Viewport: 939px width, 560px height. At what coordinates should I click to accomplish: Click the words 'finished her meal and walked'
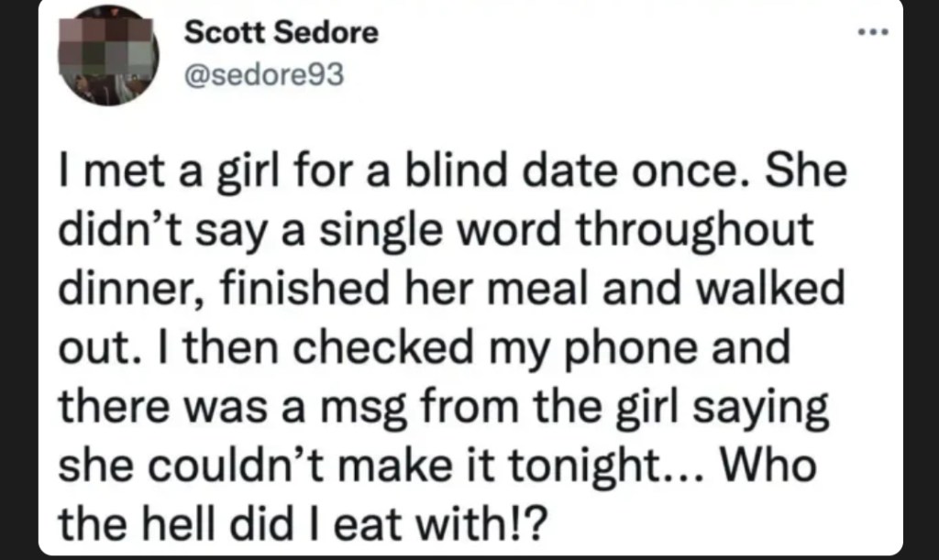pos(532,288)
